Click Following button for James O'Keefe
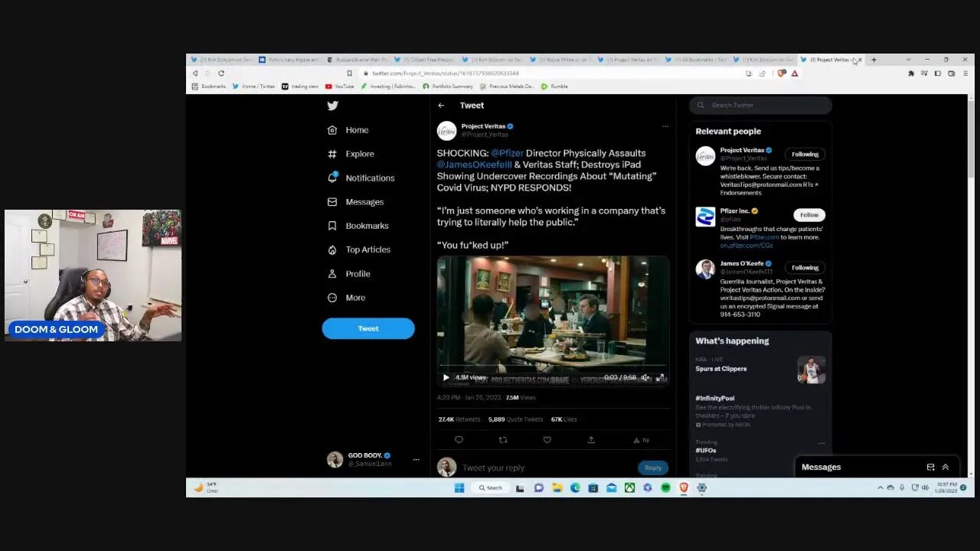The width and height of the screenshot is (980, 551). click(x=805, y=268)
